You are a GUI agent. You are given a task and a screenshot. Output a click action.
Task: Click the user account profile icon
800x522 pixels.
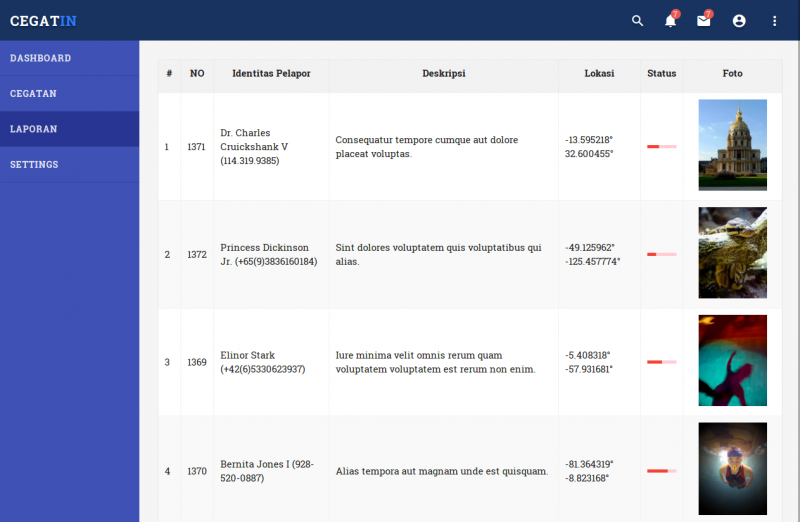pyautogui.click(x=739, y=20)
